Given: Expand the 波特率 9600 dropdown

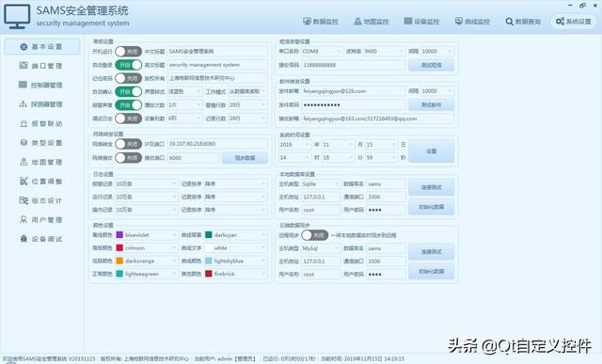Looking at the screenshot, I should point(385,51).
